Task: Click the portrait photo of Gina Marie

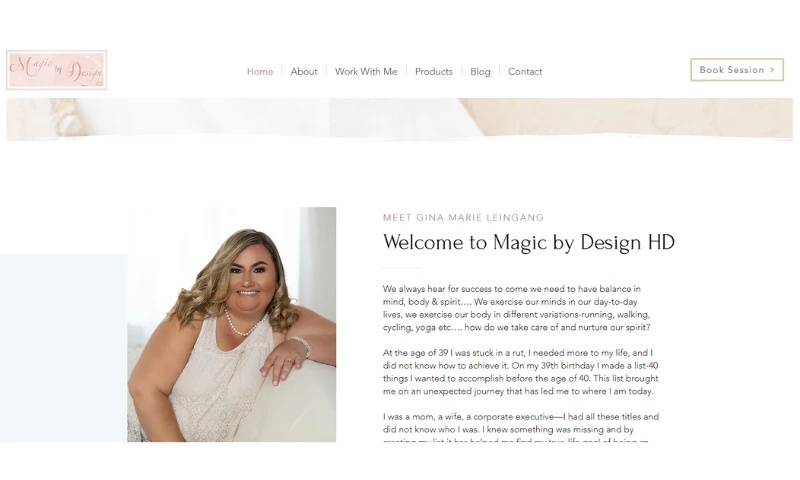Action: click(x=232, y=324)
